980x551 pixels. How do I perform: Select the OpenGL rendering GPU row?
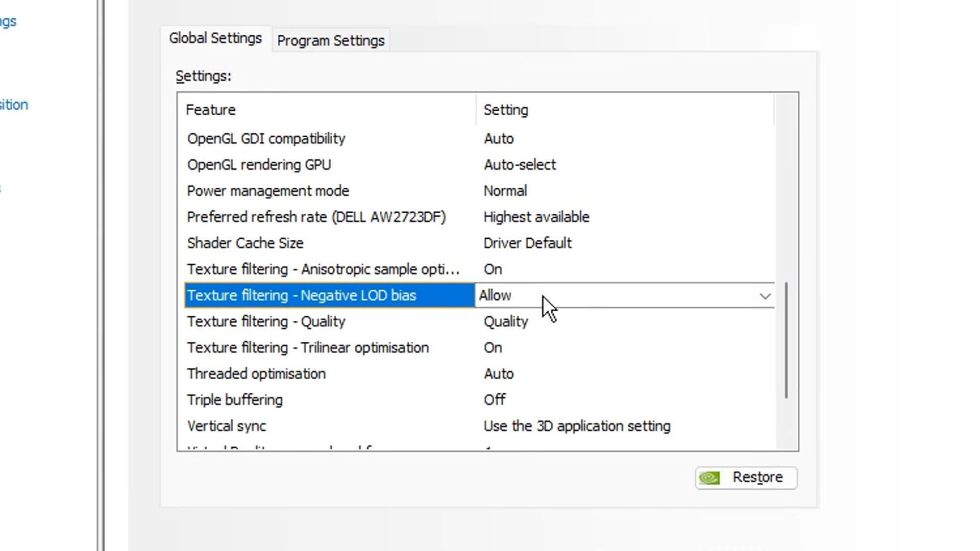(x=259, y=165)
